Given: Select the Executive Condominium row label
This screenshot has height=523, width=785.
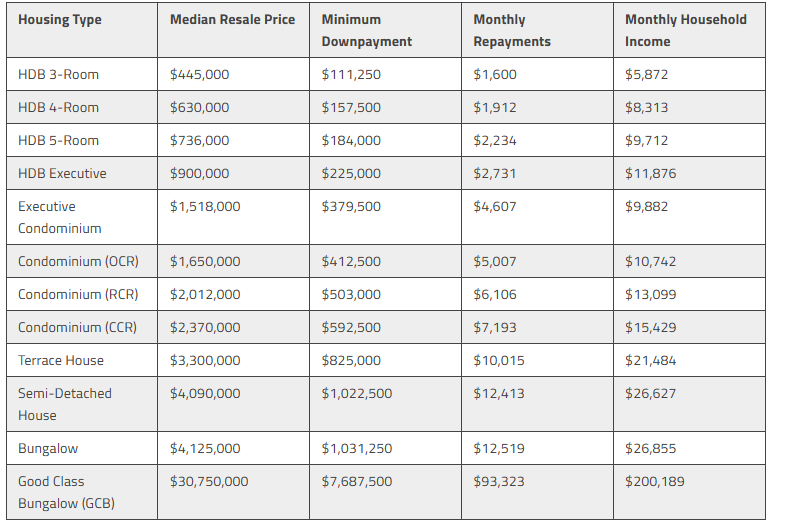Looking at the screenshot, I should 60,217.
